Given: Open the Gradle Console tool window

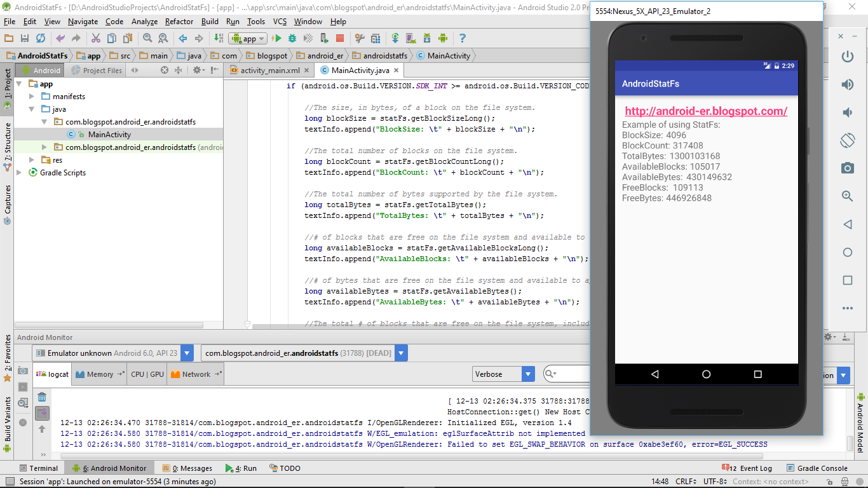Looking at the screenshot, I should pos(817,468).
